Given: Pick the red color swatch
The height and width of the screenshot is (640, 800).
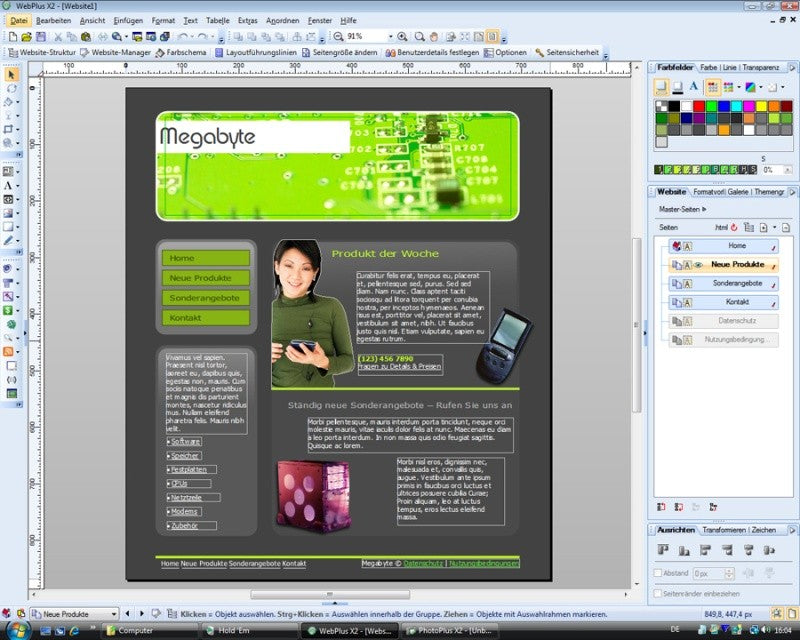Looking at the screenshot, I should 699,106.
